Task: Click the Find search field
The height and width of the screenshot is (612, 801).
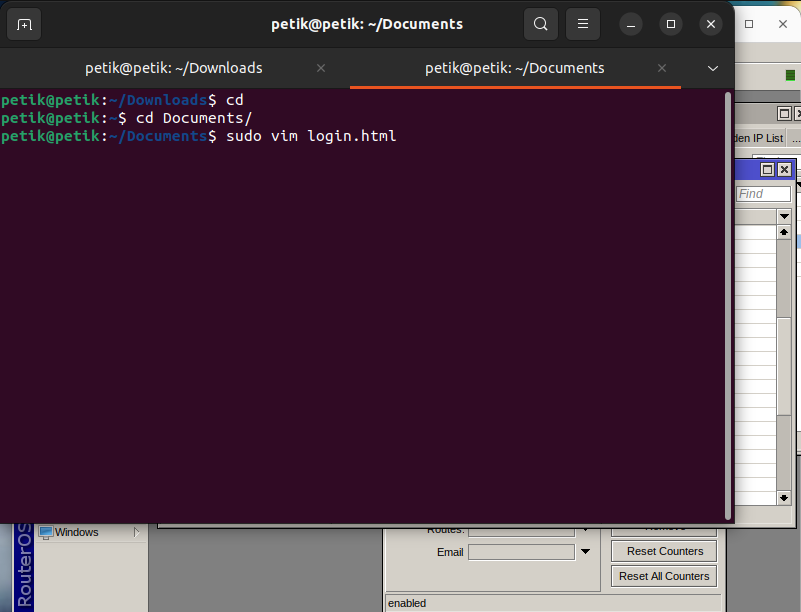Action: click(763, 194)
